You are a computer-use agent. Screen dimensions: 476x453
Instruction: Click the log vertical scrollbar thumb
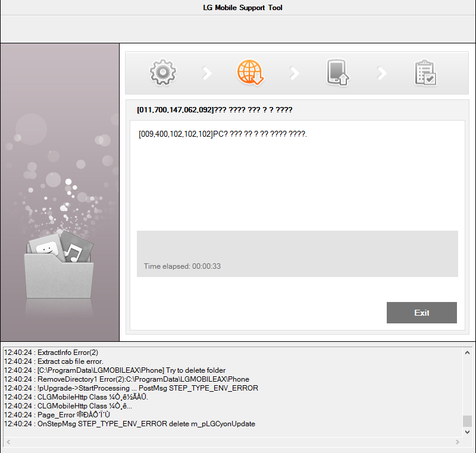pos(467,421)
